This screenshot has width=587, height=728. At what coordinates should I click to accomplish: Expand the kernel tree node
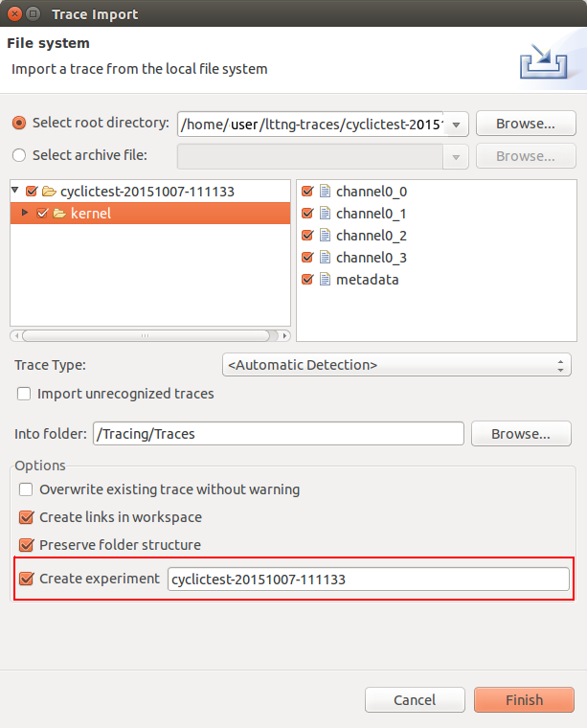pyautogui.click(x=25, y=214)
